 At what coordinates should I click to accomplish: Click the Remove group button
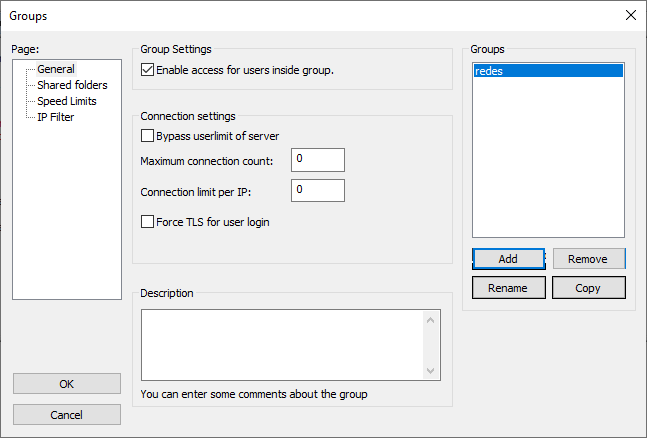coord(588,259)
